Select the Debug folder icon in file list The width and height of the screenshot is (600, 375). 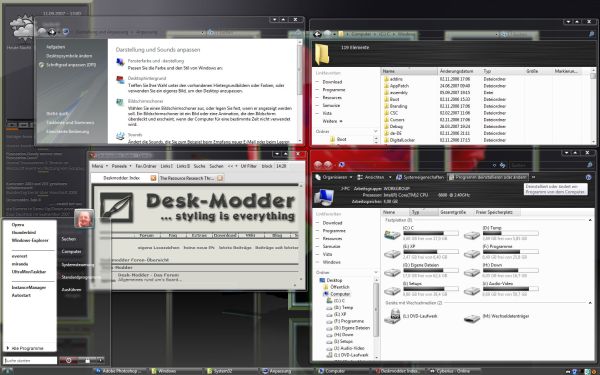(386, 126)
